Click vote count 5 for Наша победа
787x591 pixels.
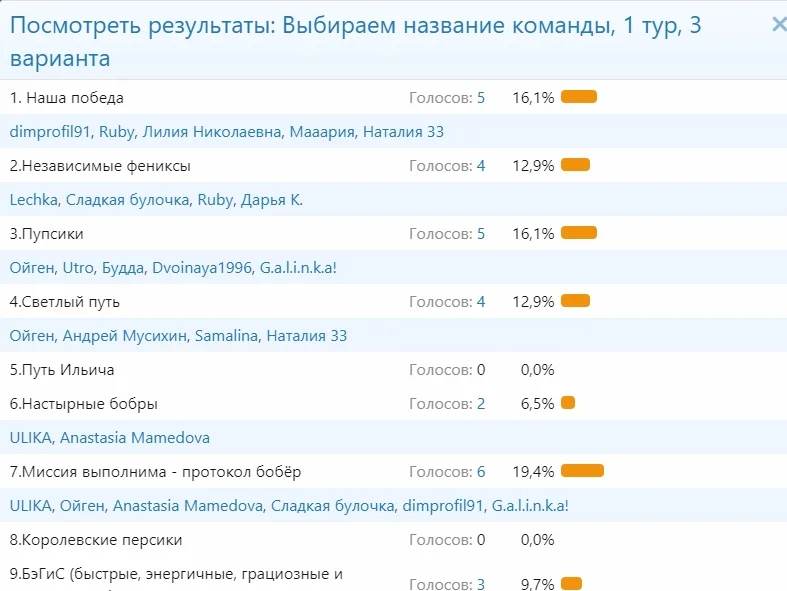coord(481,98)
